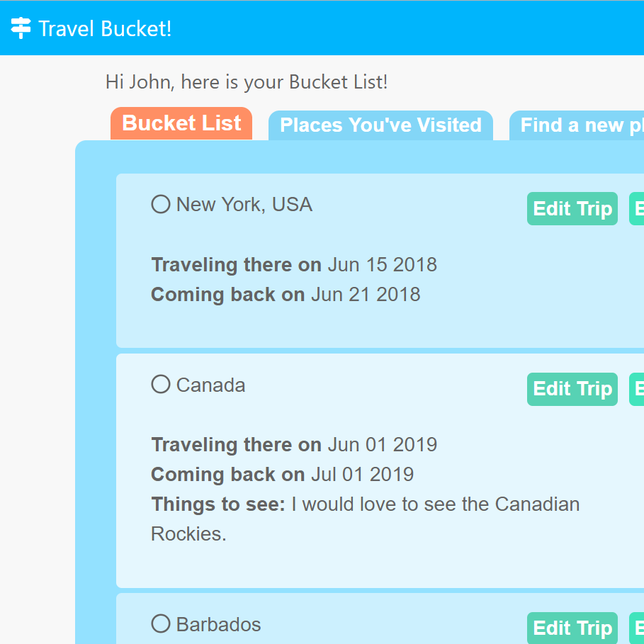
Task: Hit "Edit Trip" for the Barbados trip
Action: [572, 628]
